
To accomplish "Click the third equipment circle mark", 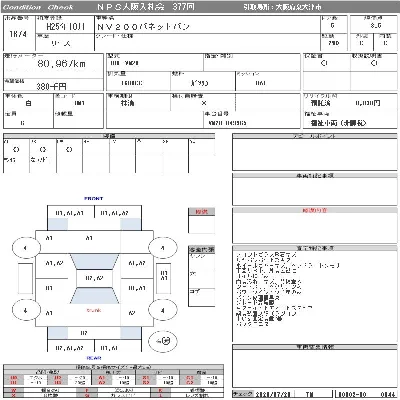I will (x=69, y=149).
